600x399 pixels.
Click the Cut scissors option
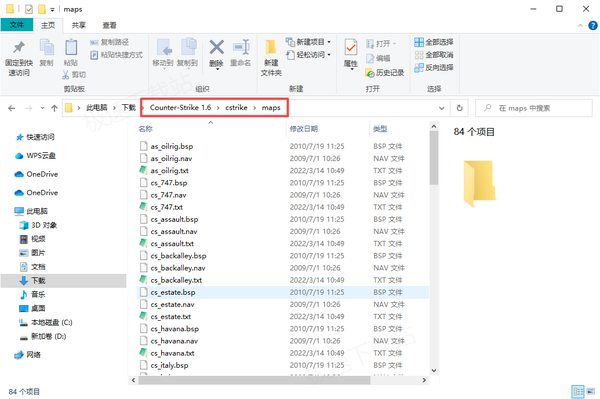point(74,75)
